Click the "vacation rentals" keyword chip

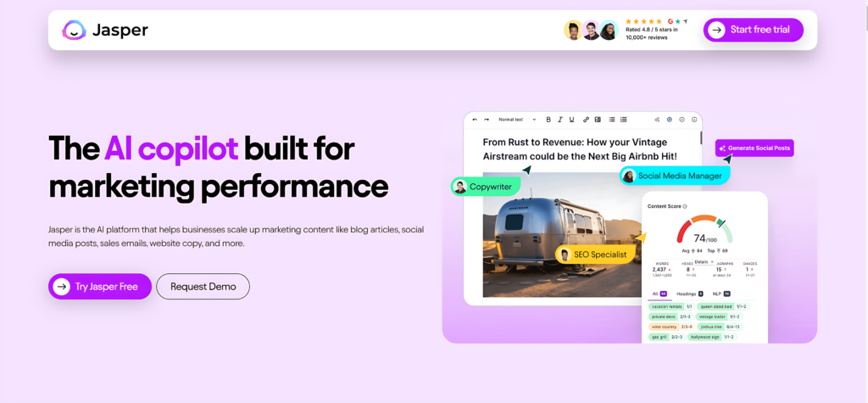point(671,306)
